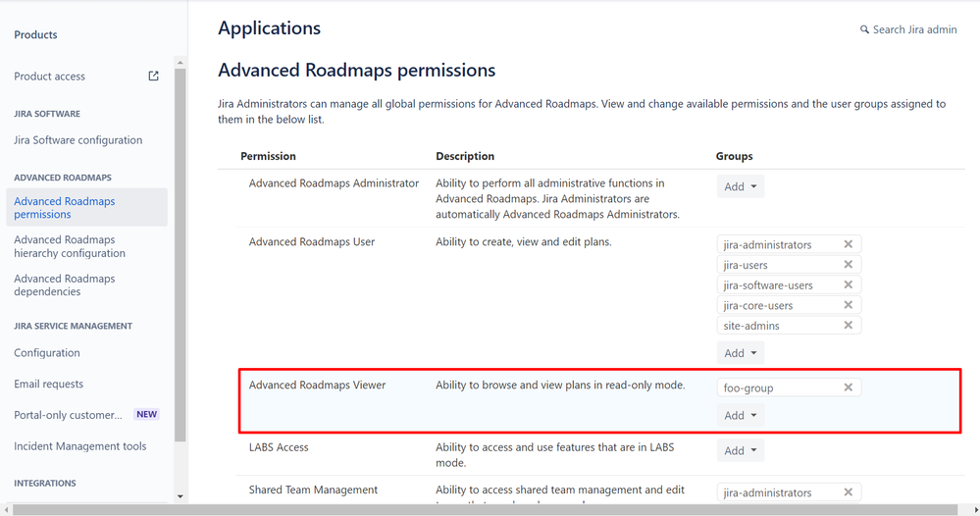The height and width of the screenshot is (516, 980).
Task: Click the site-admins group tag
Action: (x=789, y=325)
